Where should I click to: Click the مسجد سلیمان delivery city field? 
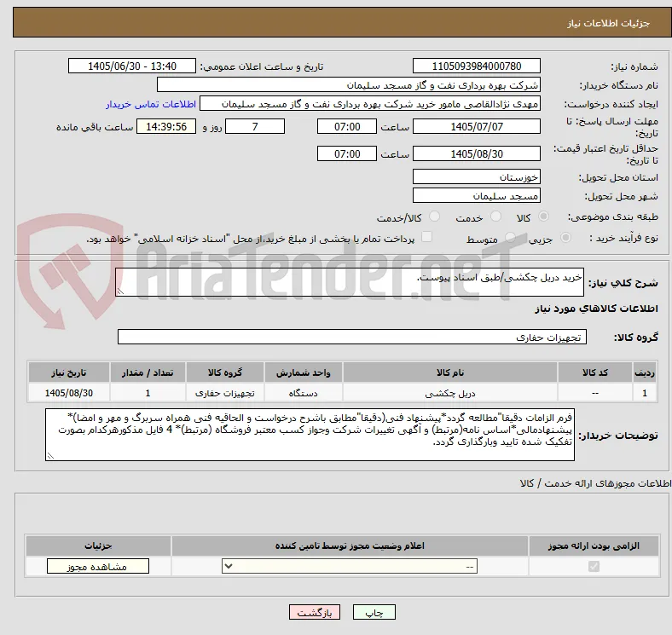476,195
